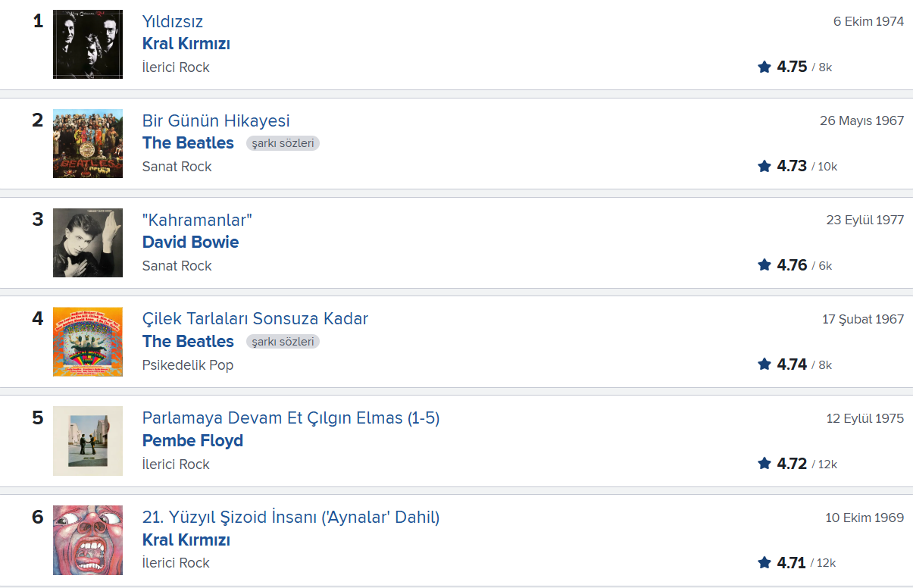913x588 pixels.
Task: Open the Psikedelik Pop genre link
Action: click(188, 365)
